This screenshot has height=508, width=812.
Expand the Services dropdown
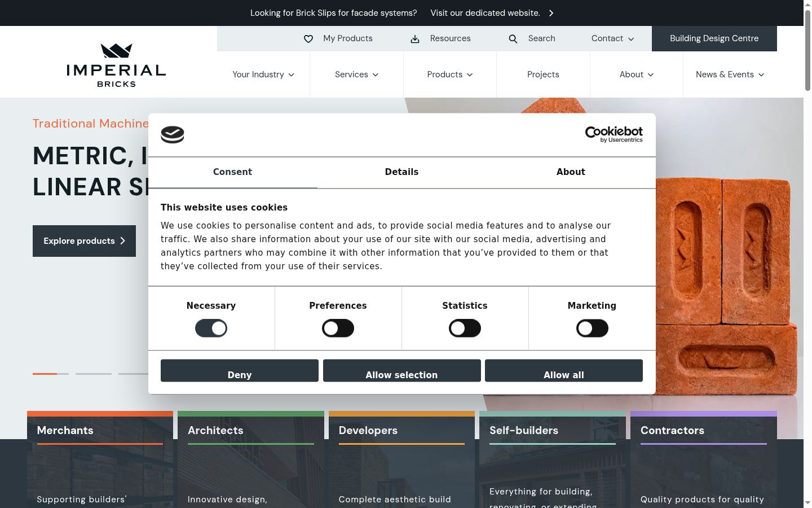click(x=356, y=75)
